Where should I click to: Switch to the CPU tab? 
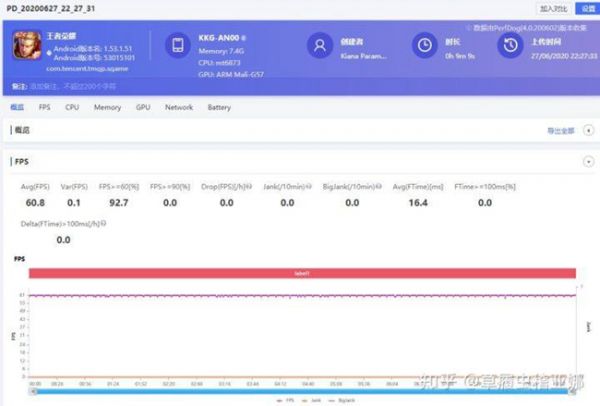point(72,107)
